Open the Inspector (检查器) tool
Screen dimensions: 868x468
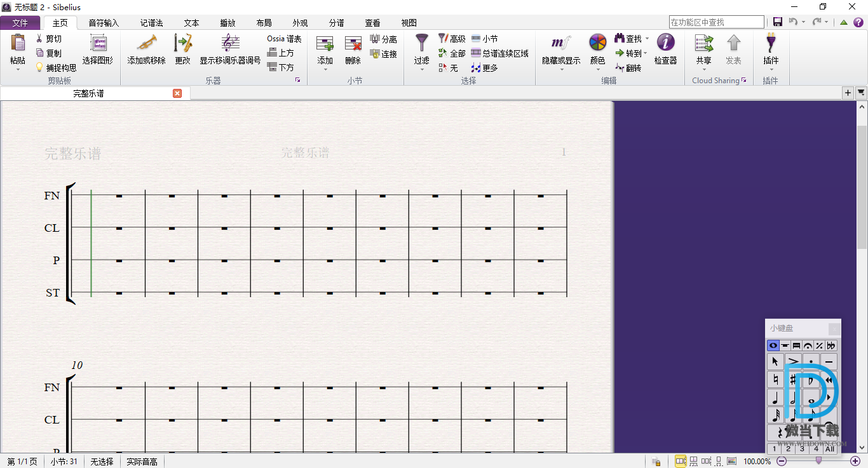665,44
